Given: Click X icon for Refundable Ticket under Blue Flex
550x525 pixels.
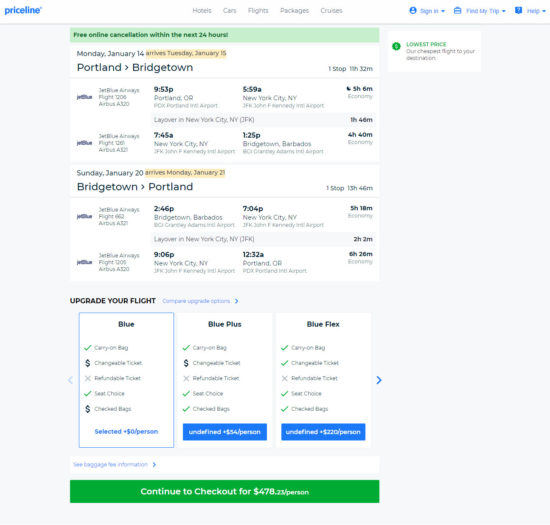Looking at the screenshot, I should pyautogui.click(x=285, y=378).
